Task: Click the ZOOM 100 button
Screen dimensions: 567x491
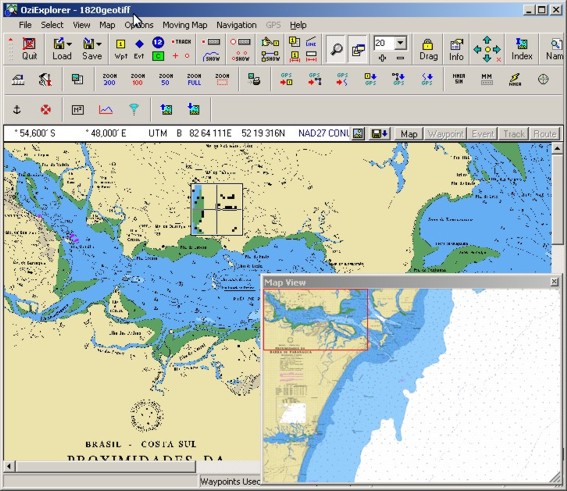Action: tap(137, 79)
